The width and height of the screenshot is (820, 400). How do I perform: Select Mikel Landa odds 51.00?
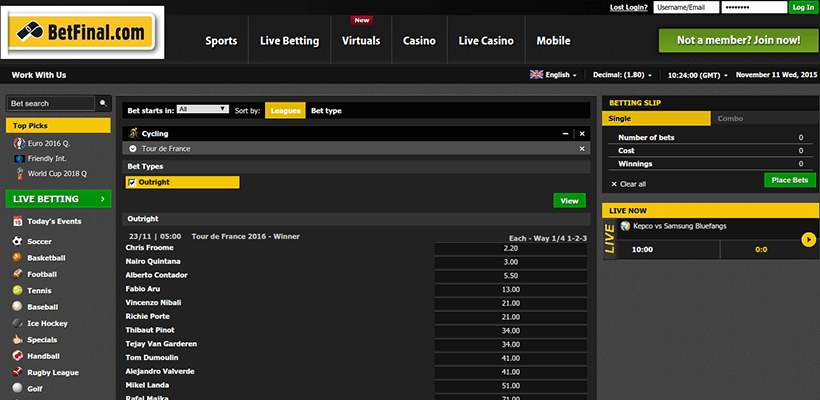[x=510, y=385]
